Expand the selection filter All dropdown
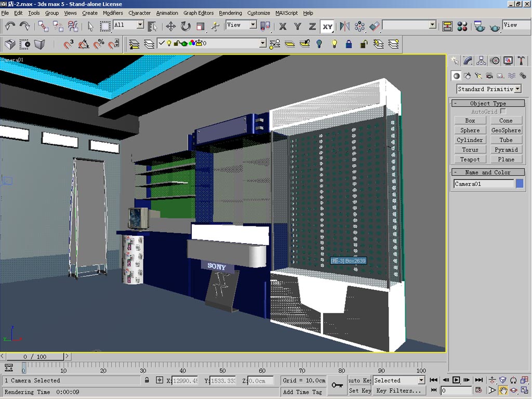The height and width of the screenshot is (399, 532). click(140, 25)
